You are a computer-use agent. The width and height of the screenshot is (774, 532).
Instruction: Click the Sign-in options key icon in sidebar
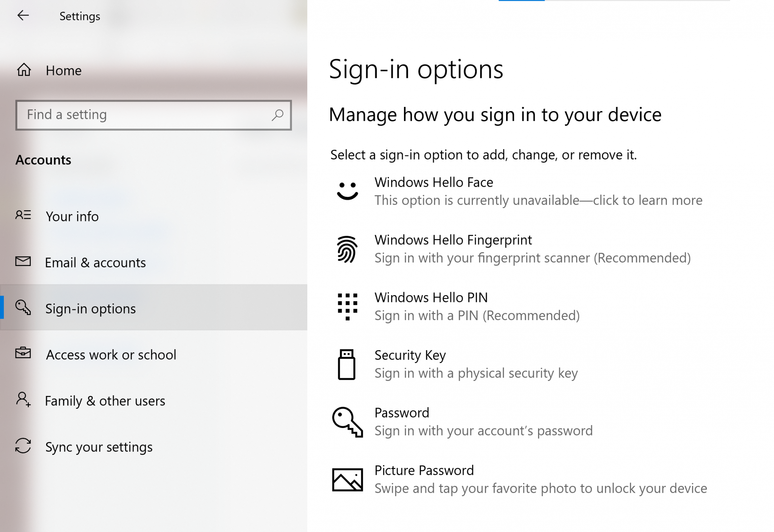click(23, 308)
